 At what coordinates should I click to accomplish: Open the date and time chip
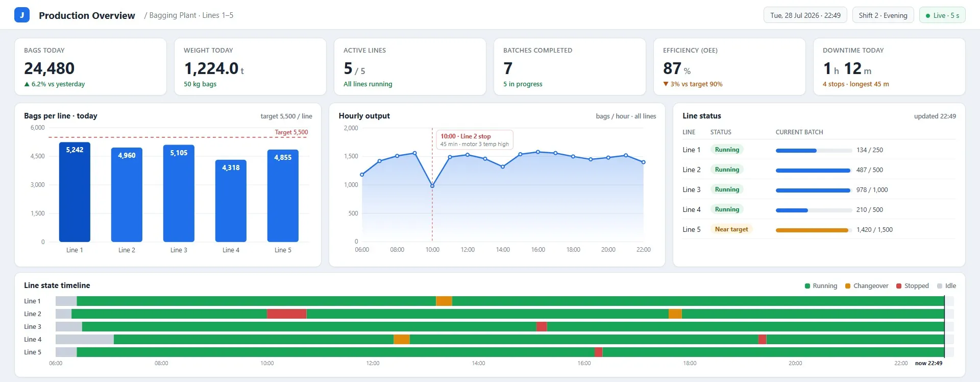click(805, 15)
